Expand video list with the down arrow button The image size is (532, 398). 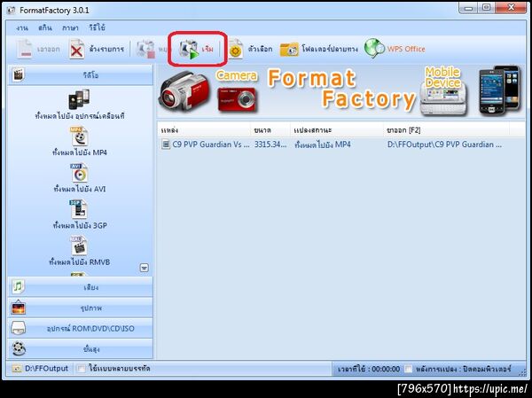pyautogui.click(x=145, y=268)
